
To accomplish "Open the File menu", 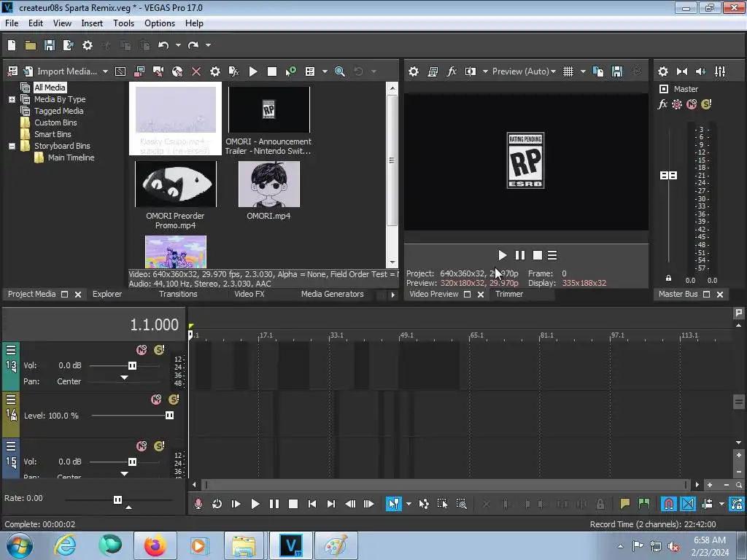I will click(12, 23).
